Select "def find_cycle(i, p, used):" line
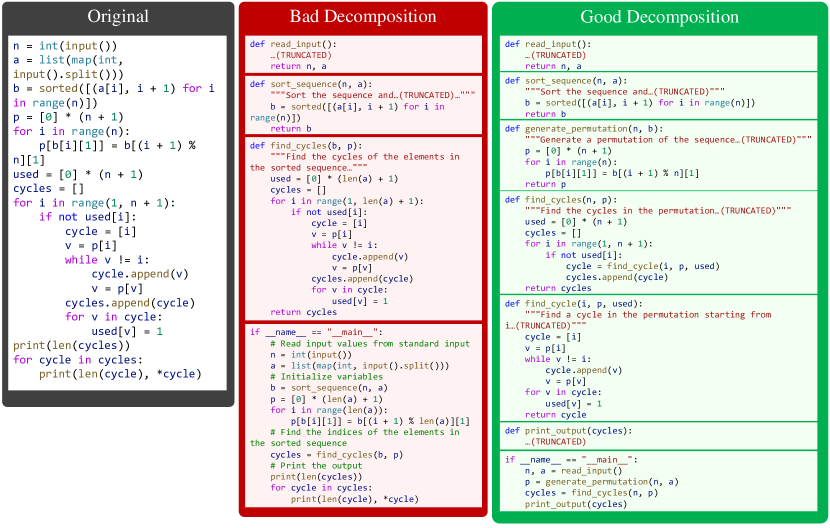Screen dimensions: 830x528 [x=574, y=304]
